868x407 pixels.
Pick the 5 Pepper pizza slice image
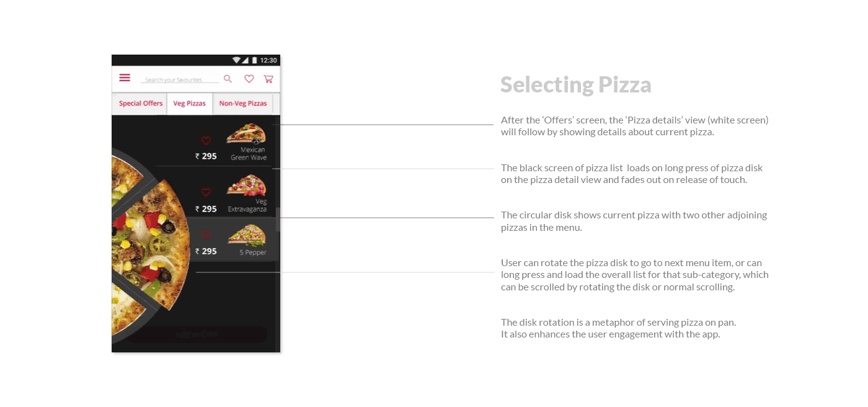tap(246, 235)
